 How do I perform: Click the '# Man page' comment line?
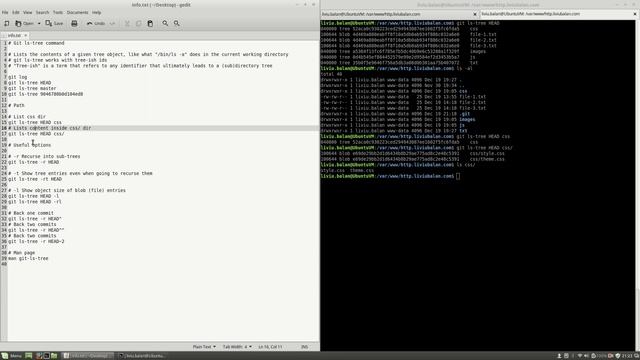point(22,253)
